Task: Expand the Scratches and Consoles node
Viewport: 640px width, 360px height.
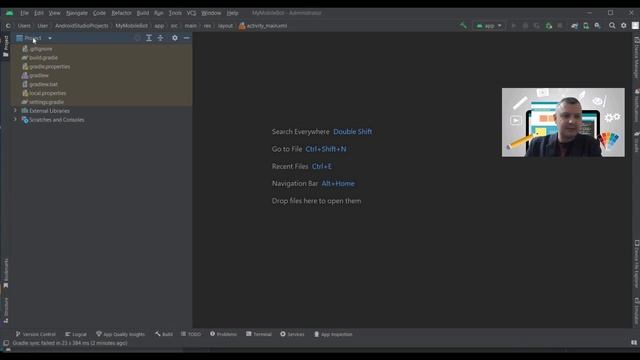Action: click(16, 120)
